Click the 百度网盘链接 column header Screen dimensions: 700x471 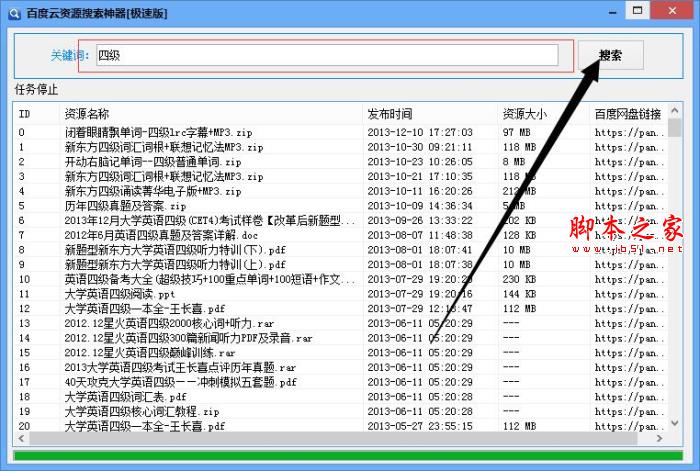[629, 114]
